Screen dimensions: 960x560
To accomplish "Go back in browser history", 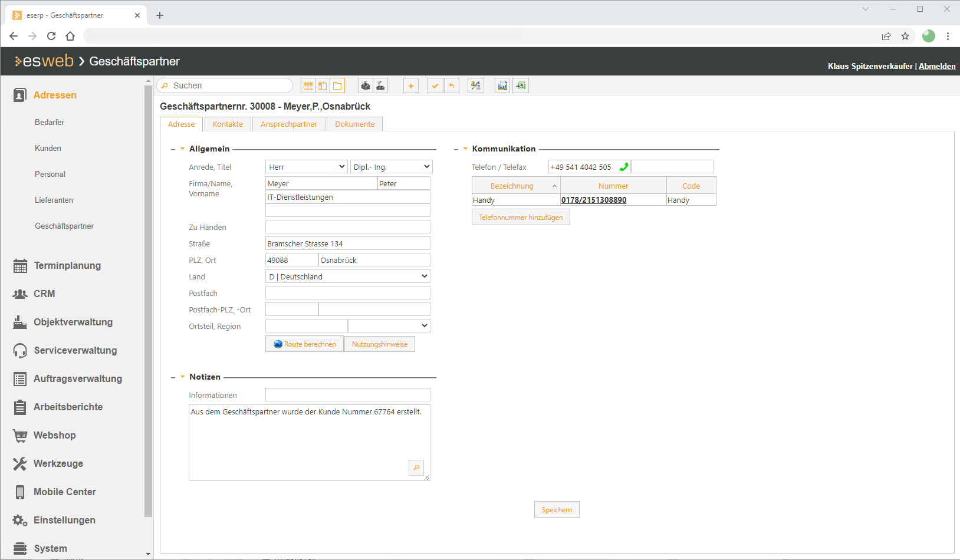I will pos(14,36).
